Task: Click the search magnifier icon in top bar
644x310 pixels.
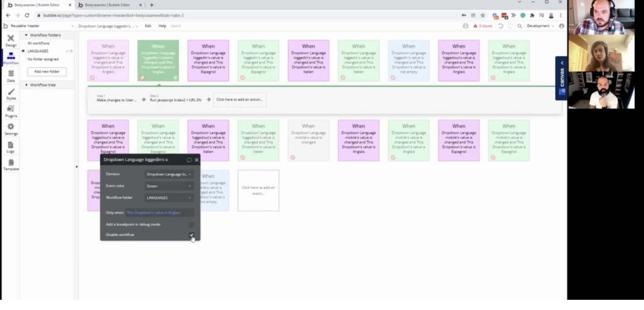Action: (520, 26)
